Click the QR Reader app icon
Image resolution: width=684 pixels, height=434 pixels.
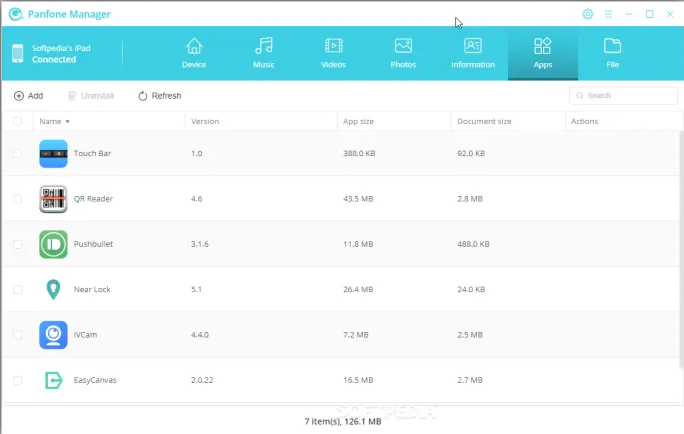(53, 199)
